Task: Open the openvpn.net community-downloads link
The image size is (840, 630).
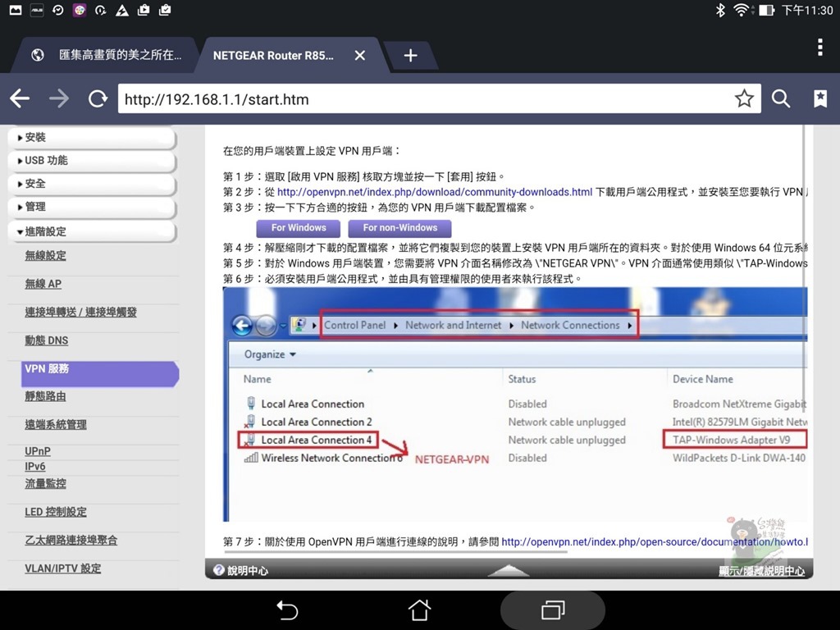Action: pyautogui.click(x=435, y=192)
